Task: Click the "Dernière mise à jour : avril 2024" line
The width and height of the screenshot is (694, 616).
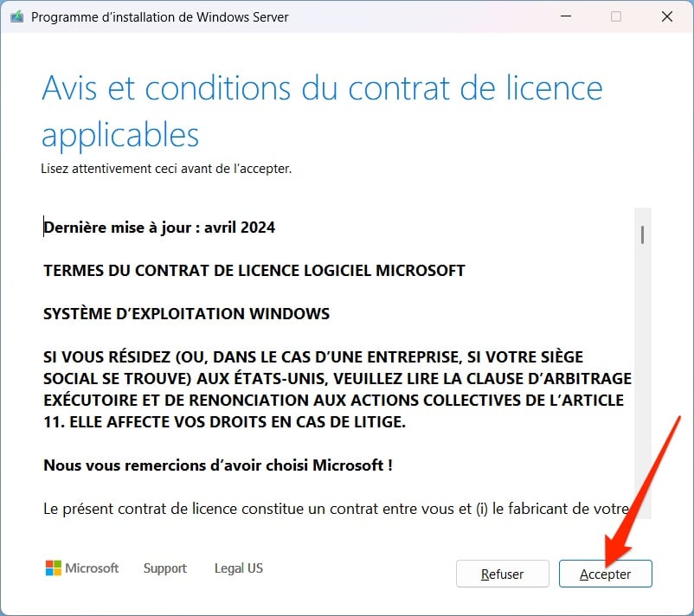Action: (x=159, y=228)
